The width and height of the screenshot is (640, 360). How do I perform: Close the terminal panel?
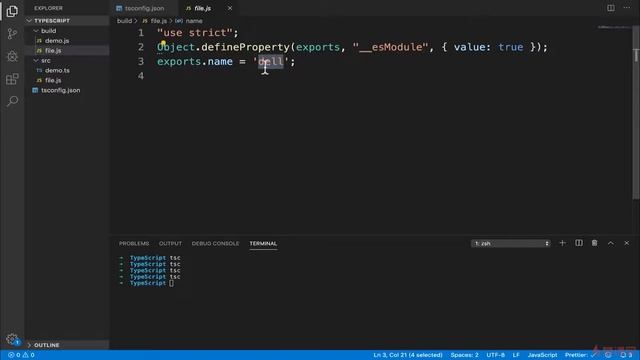[x=627, y=243]
